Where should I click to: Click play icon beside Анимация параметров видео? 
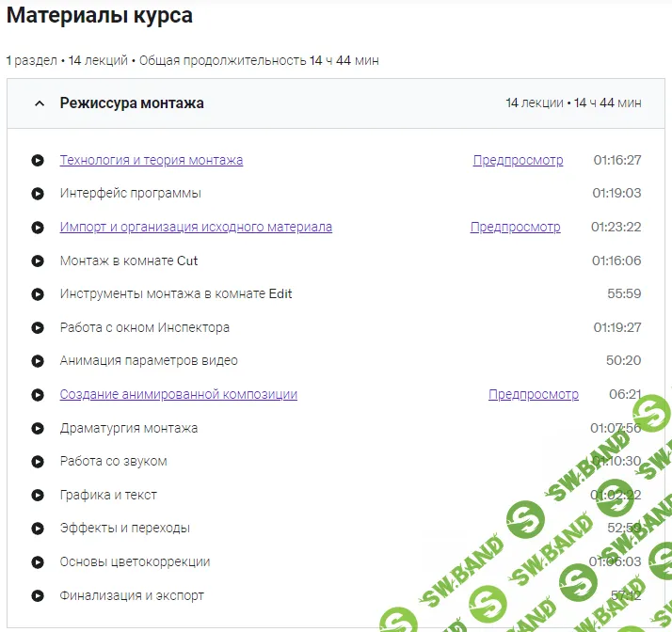click(x=38, y=361)
